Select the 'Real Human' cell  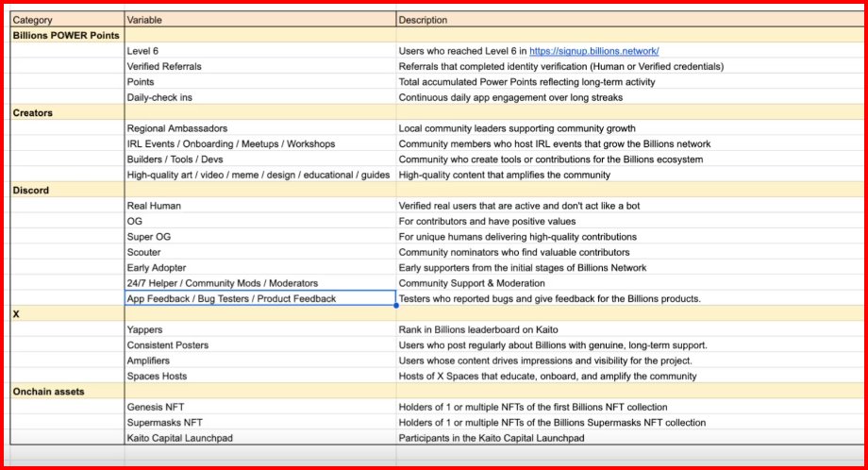tap(260, 206)
